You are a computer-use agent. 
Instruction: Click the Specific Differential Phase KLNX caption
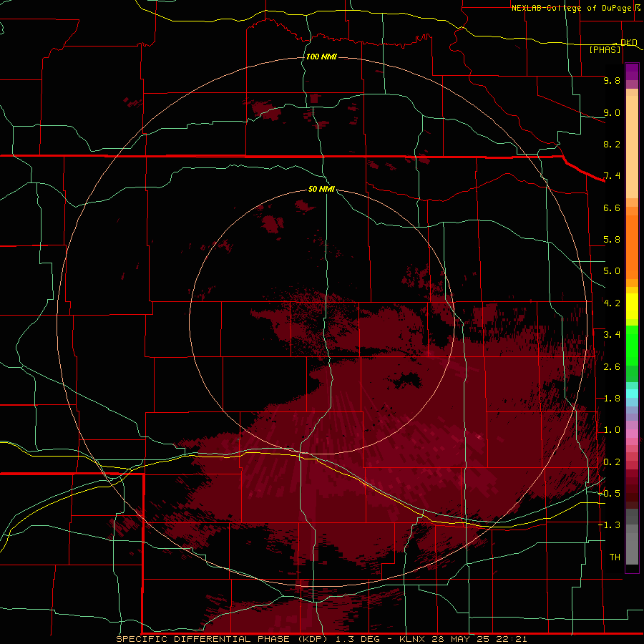pos(321,639)
